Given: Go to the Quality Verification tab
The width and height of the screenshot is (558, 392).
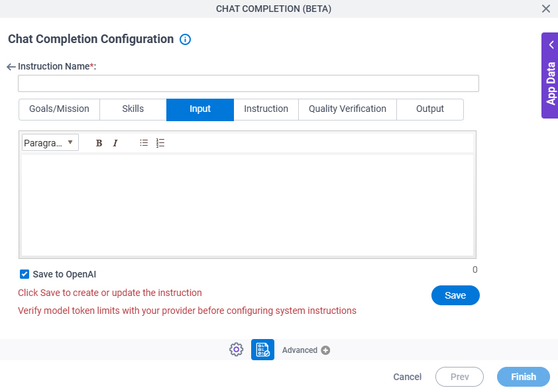Looking at the screenshot, I should [x=347, y=109].
